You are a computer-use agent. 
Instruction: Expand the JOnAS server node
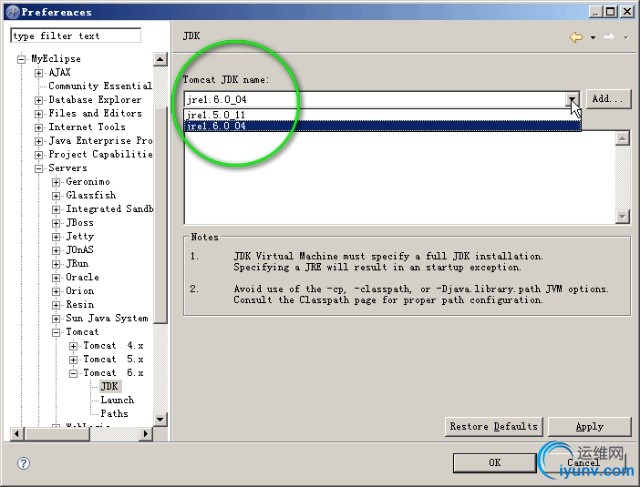(56, 251)
